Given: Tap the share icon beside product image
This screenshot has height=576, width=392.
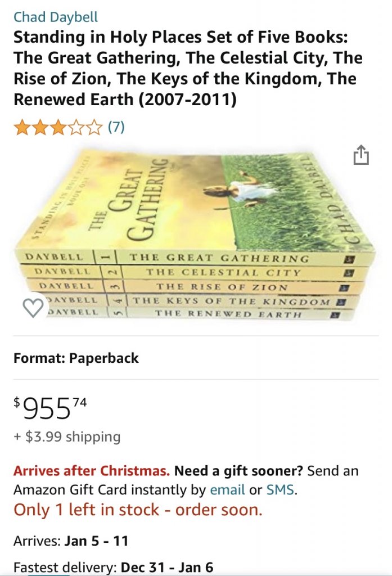Looking at the screenshot, I should [361, 155].
